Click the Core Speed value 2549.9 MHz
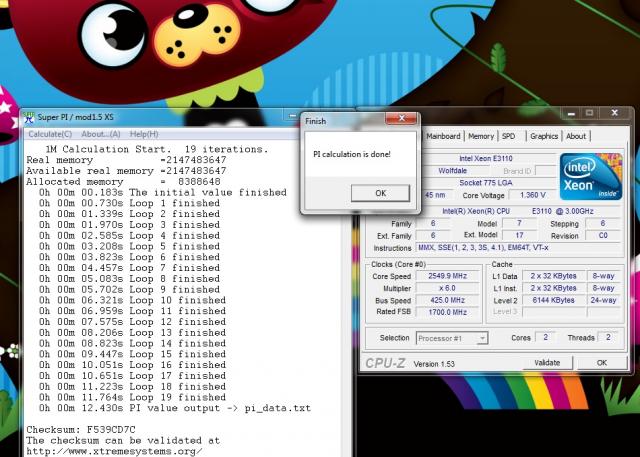The image size is (640, 457). pos(447,276)
